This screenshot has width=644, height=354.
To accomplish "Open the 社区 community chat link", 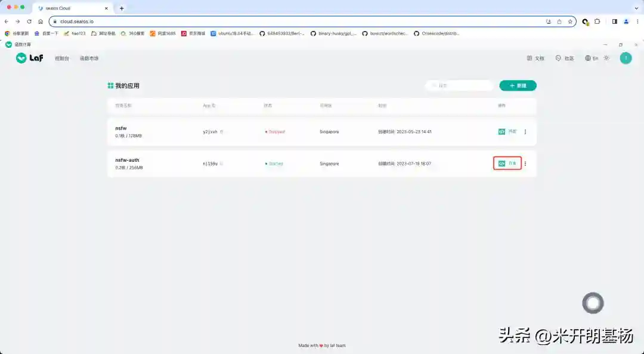I will click(x=565, y=59).
